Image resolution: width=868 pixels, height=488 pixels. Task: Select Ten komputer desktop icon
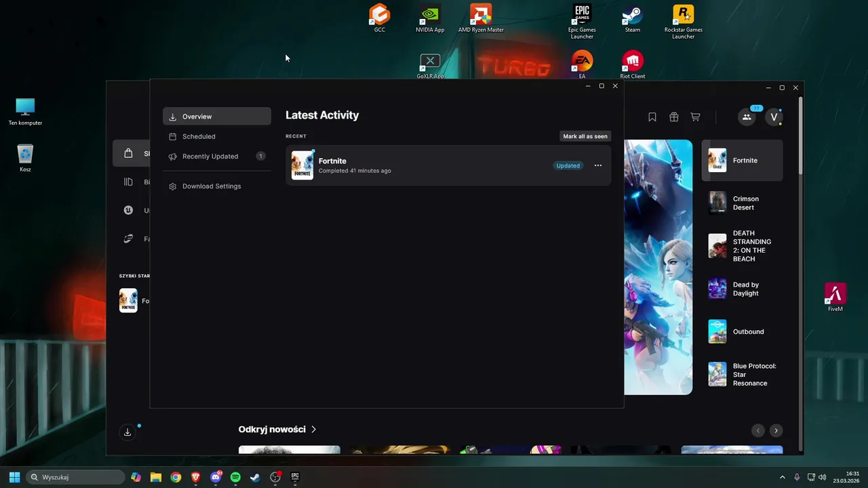point(25,112)
